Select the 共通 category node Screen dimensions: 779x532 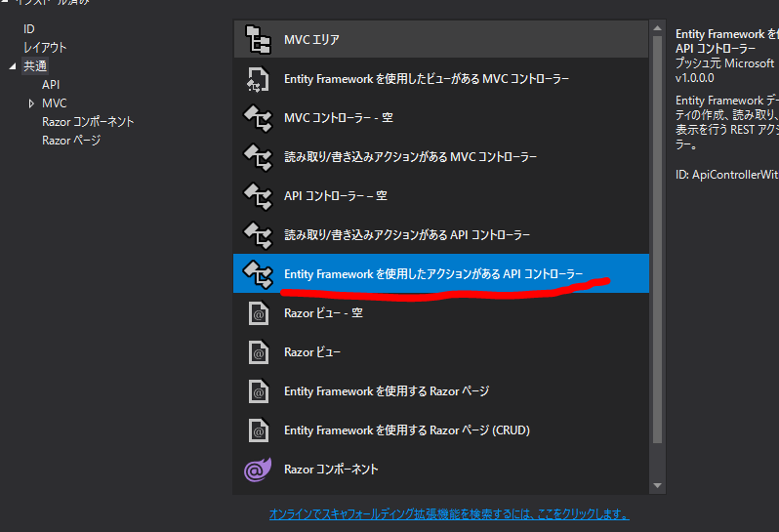coord(35,66)
